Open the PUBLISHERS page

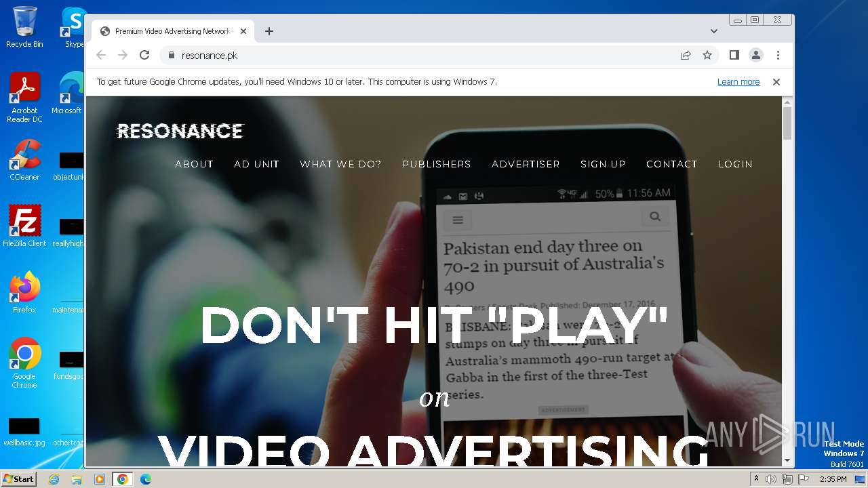pos(437,164)
